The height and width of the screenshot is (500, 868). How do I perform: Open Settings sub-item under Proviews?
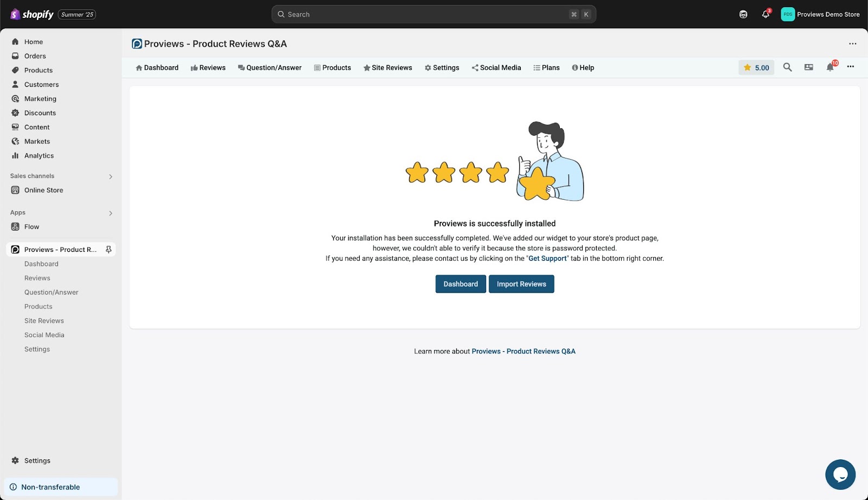tap(37, 349)
